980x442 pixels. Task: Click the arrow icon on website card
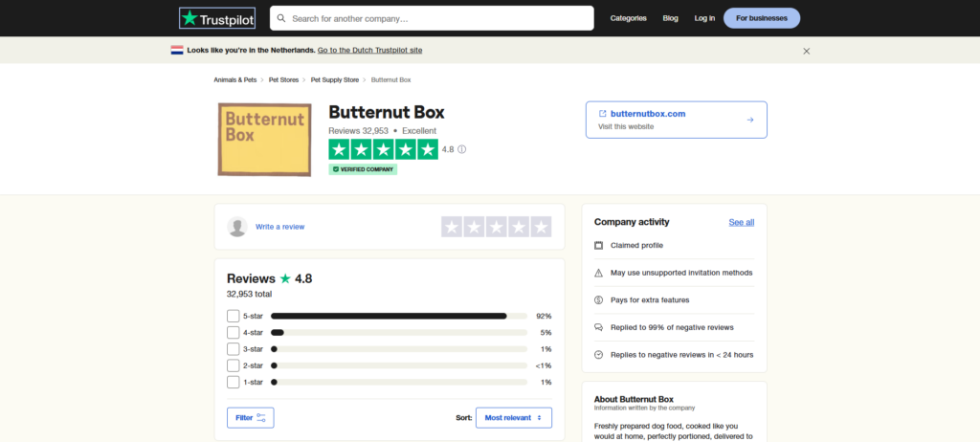click(749, 120)
